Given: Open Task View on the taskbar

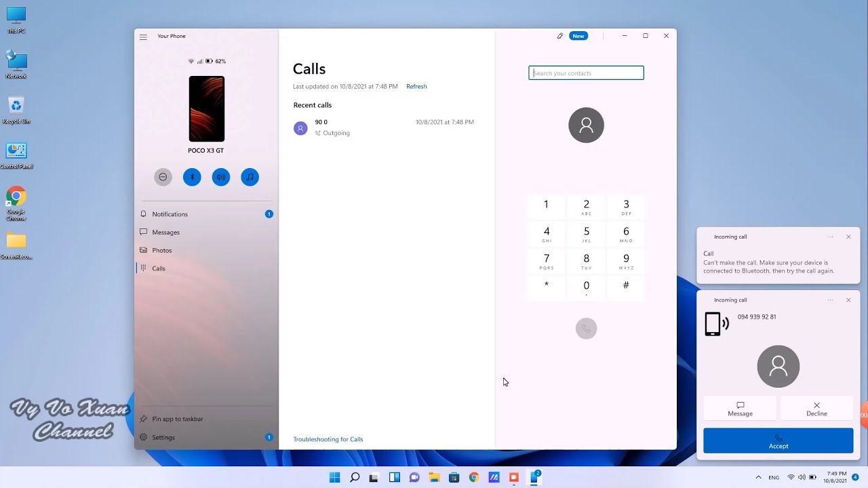Looking at the screenshot, I should coord(374,477).
